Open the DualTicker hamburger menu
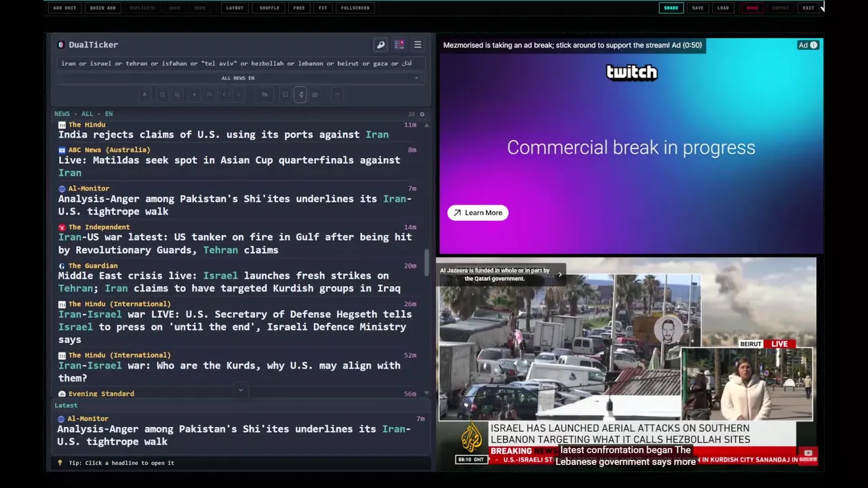The height and width of the screenshot is (488, 868). (x=418, y=45)
